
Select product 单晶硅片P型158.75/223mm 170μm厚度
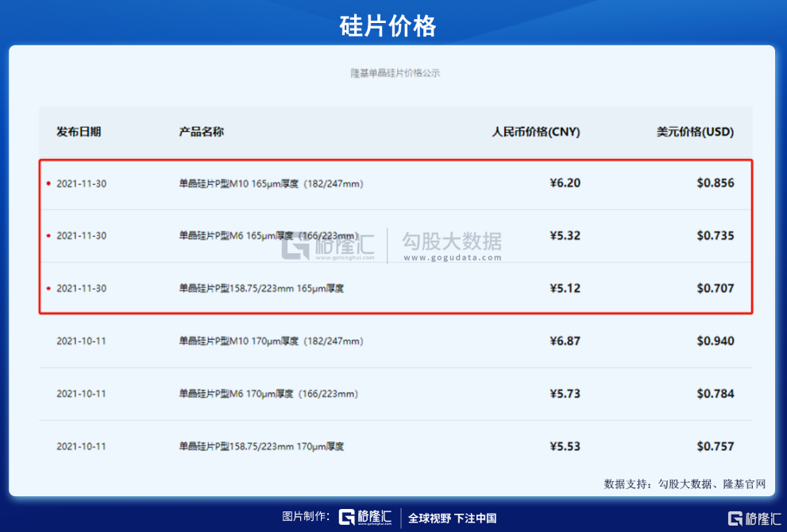point(261,447)
